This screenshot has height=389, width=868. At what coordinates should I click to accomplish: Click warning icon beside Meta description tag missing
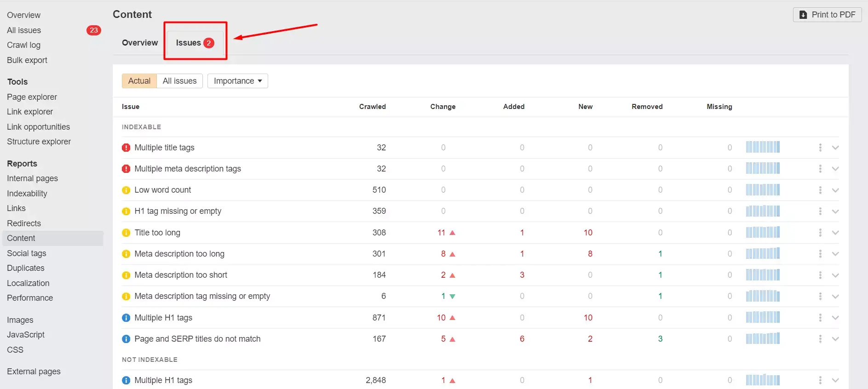click(126, 296)
